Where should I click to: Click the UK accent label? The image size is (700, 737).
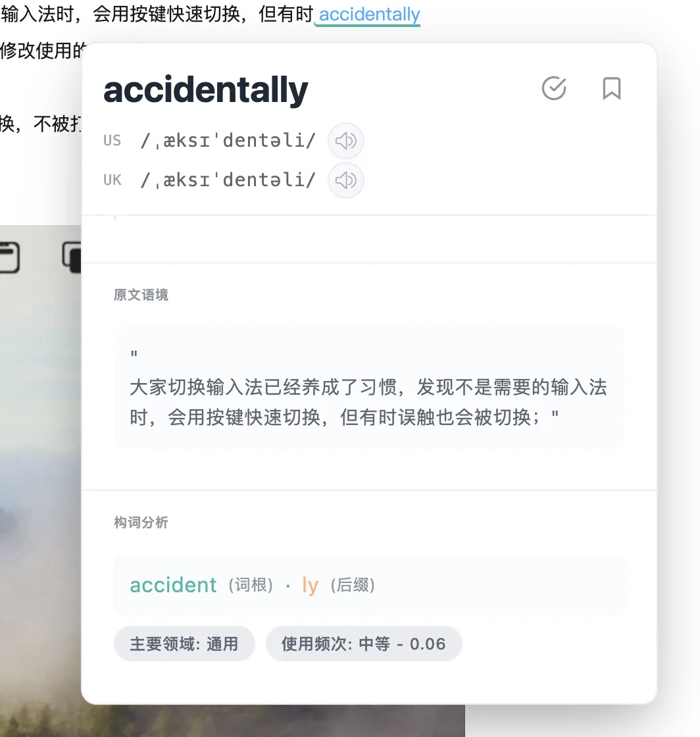[113, 180]
